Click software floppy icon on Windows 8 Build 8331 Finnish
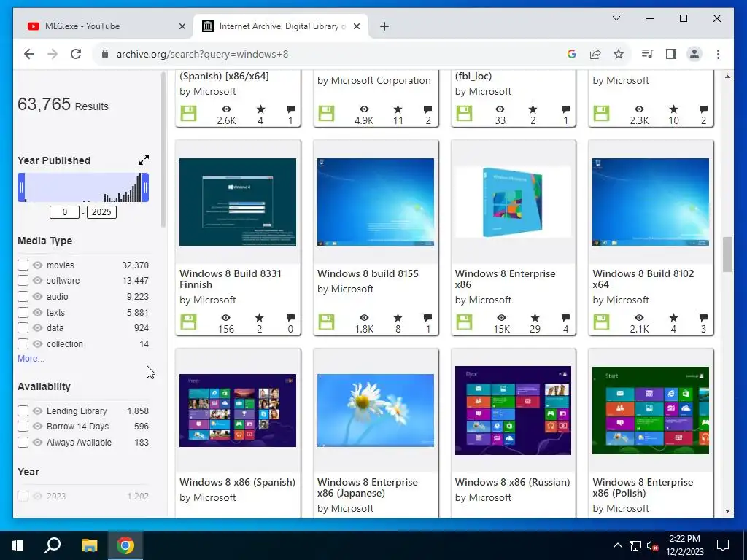 (x=188, y=322)
